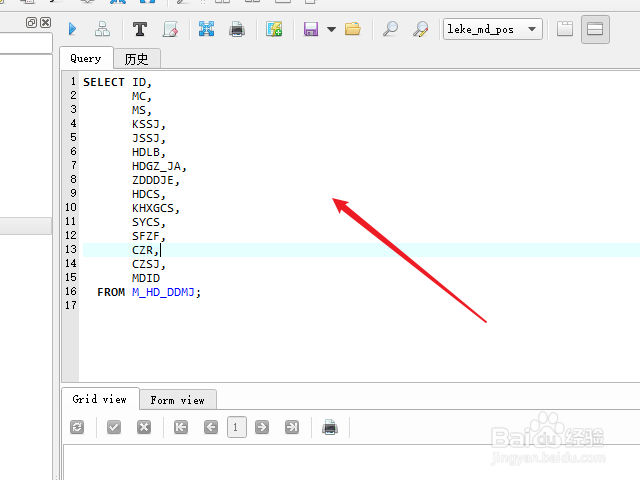Save the query with the floppy disk icon
This screenshot has height=480, width=640.
click(311, 29)
